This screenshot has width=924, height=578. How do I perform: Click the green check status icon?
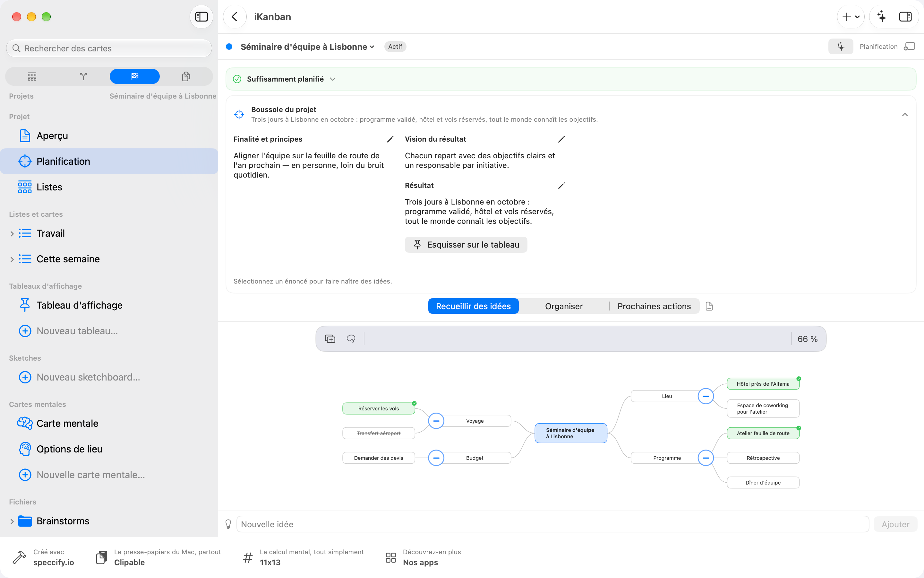coord(237,79)
